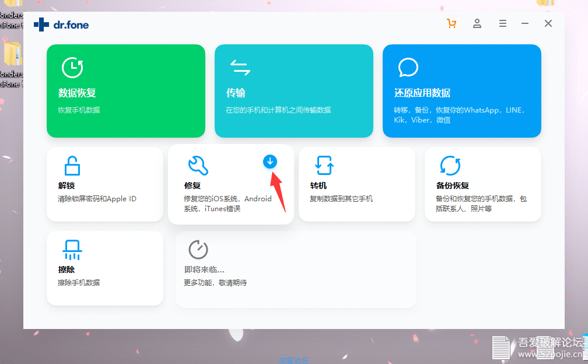Click the text 备份和恢复您的手机数据

pyautogui.click(x=481, y=204)
